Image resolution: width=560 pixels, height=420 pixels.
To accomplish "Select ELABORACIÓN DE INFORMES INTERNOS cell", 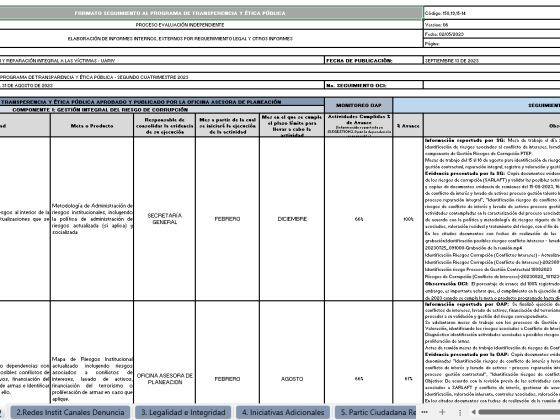I will tap(211, 39).
